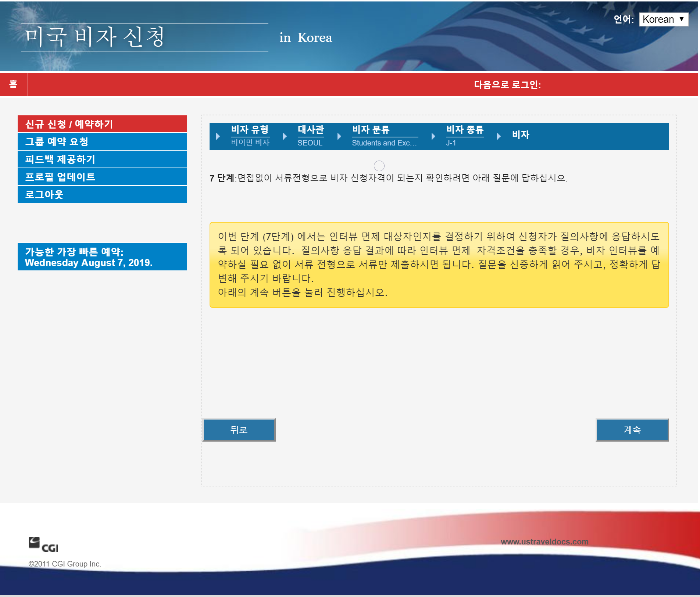
Task: Click the final 비자 breadcrumb step
Action: pyautogui.click(x=521, y=134)
